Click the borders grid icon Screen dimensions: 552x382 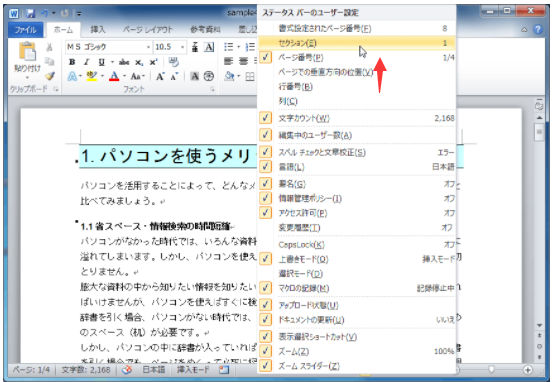250,76
